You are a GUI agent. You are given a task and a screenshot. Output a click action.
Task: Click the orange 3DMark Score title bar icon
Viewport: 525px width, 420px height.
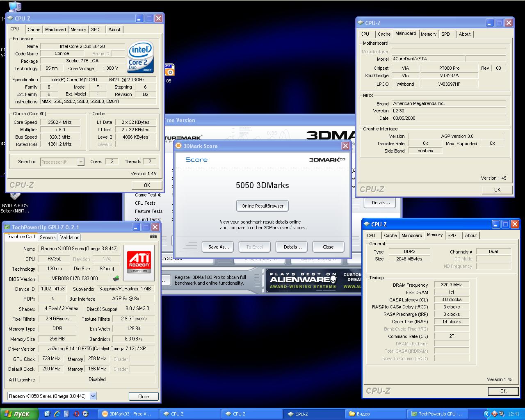click(x=178, y=146)
